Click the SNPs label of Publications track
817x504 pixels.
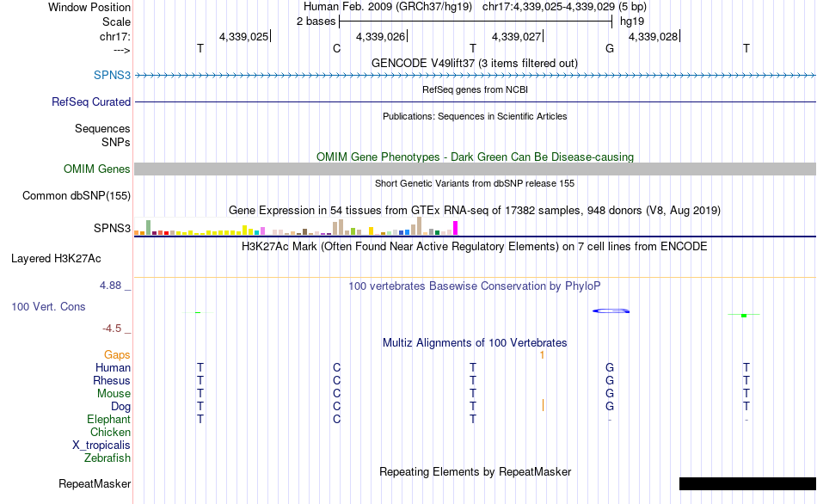pyautogui.click(x=116, y=142)
